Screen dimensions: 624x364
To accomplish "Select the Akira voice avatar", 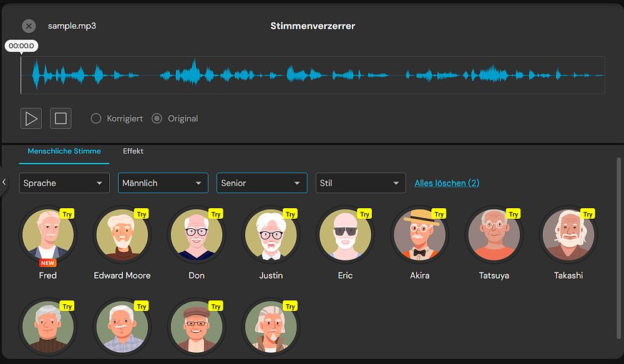I will [x=420, y=234].
